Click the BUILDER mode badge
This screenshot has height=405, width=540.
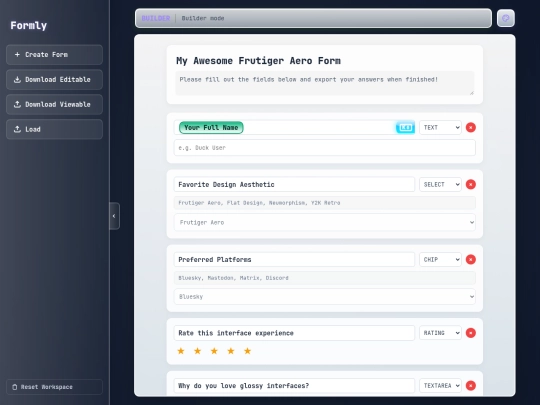[156, 18]
